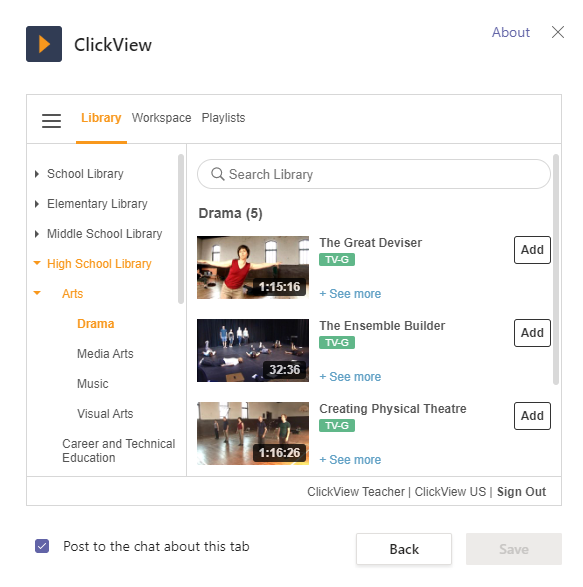The width and height of the screenshot is (583, 587).
Task: Open the hamburger menu icon
Action: pyautogui.click(x=51, y=121)
